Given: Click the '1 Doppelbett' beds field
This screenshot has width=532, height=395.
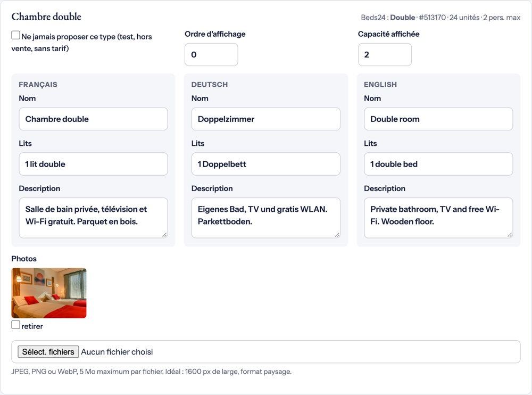Looking at the screenshot, I should point(265,164).
